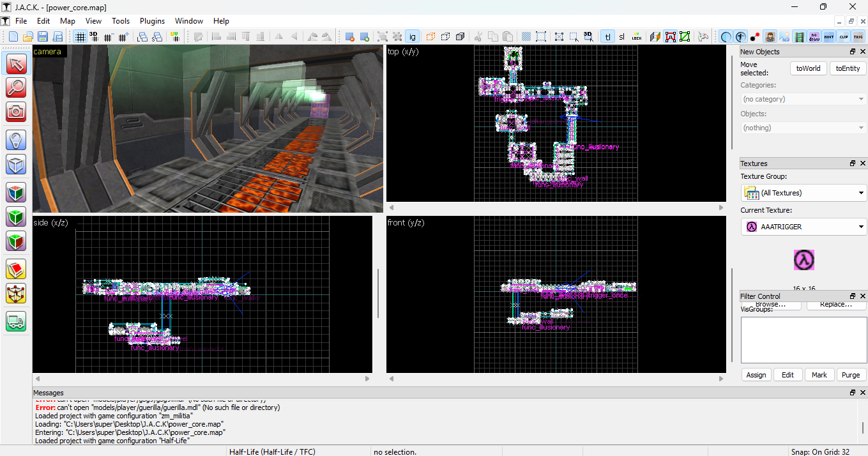Expand the Current Texture AAATRIGGER dropdown

803,227
